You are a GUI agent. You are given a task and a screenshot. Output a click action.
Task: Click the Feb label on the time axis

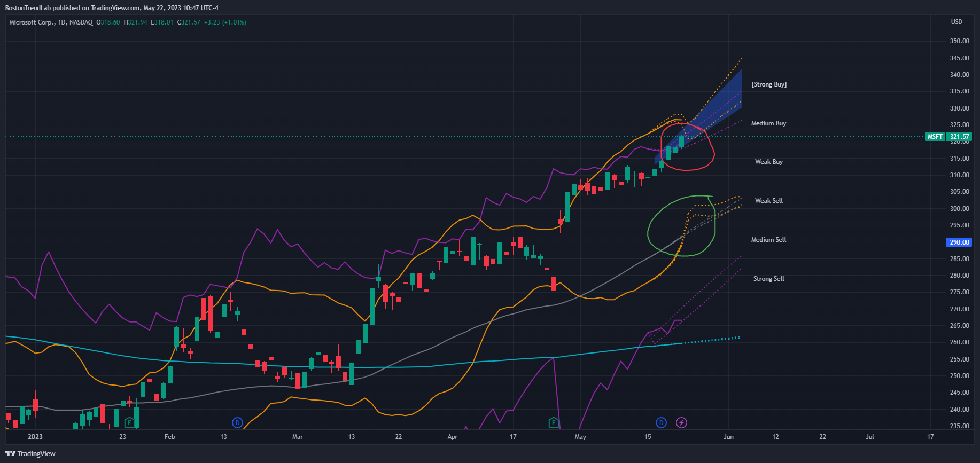170,437
